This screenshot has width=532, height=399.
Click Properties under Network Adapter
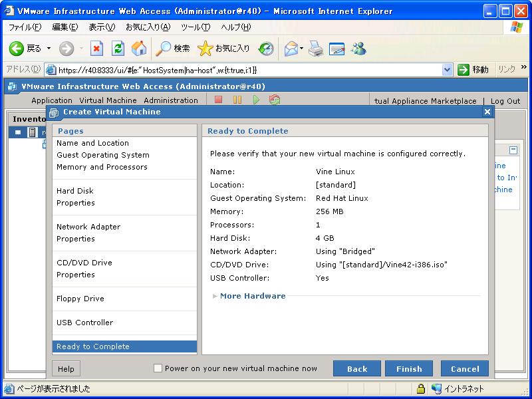pyautogui.click(x=76, y=239)
